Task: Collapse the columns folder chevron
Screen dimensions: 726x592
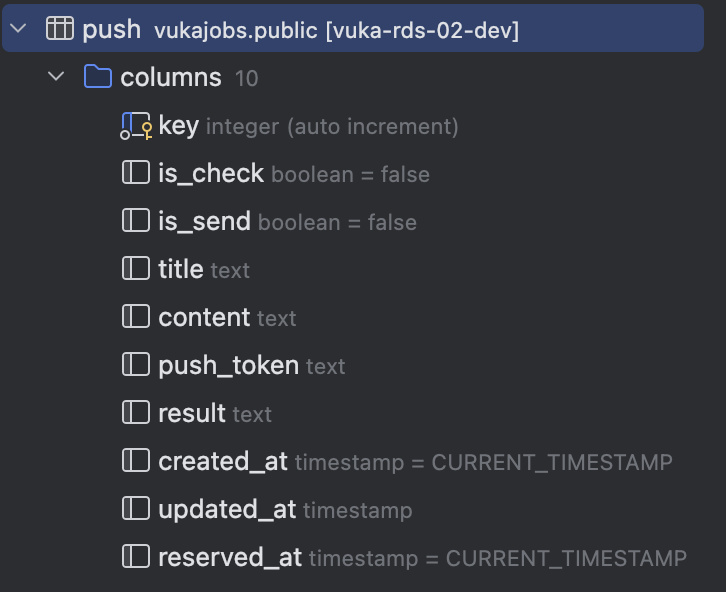Action: (x=56, y=77)
